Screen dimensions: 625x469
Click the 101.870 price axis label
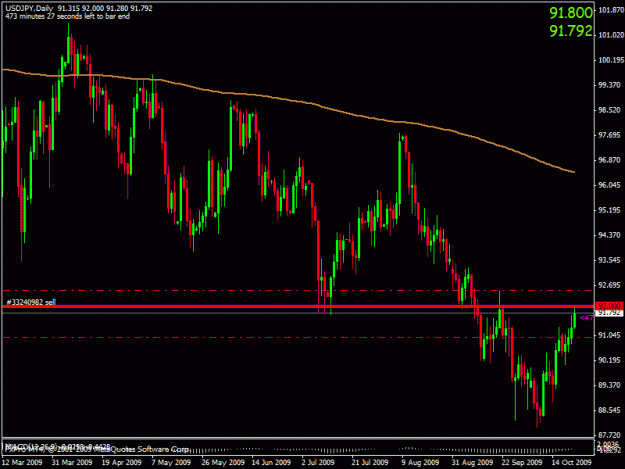[x=611, y=10]
